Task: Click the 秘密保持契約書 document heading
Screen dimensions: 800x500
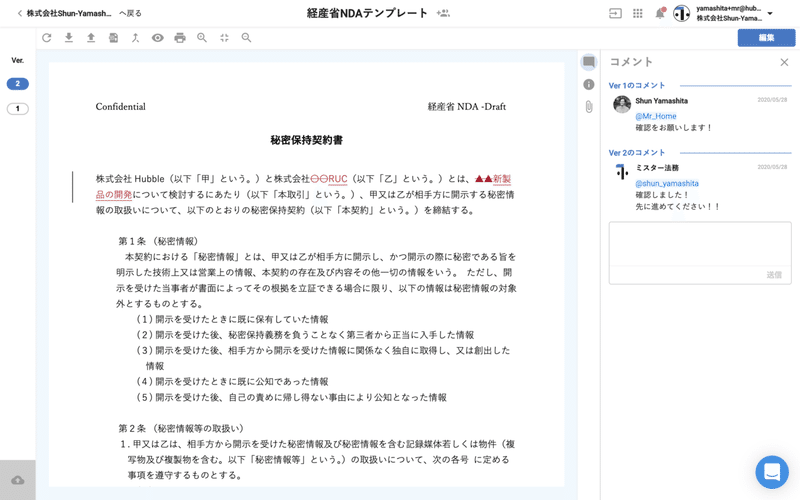Action: point(306,140)
